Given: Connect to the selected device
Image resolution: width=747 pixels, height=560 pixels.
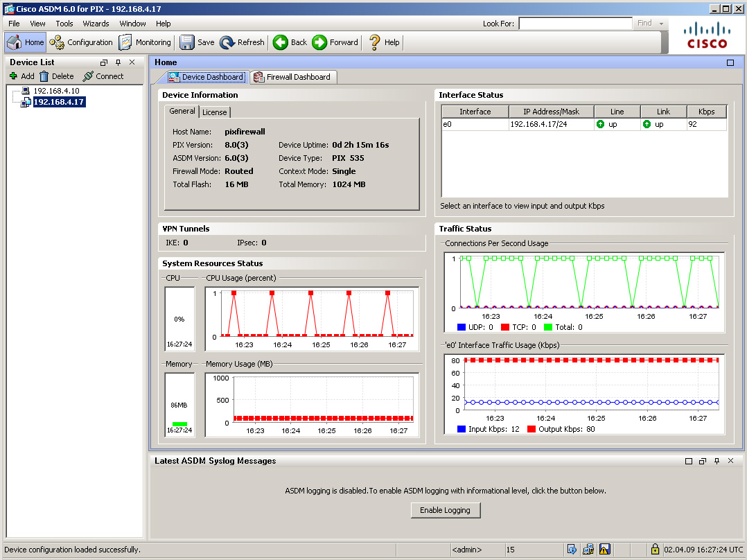Looking at the screenshot, I should click(x=103, y=76).
